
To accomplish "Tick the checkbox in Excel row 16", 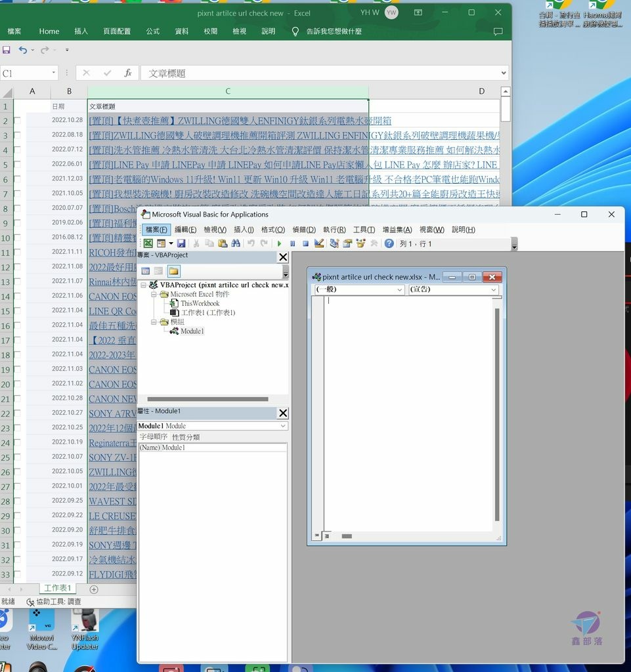I will 17,325.
